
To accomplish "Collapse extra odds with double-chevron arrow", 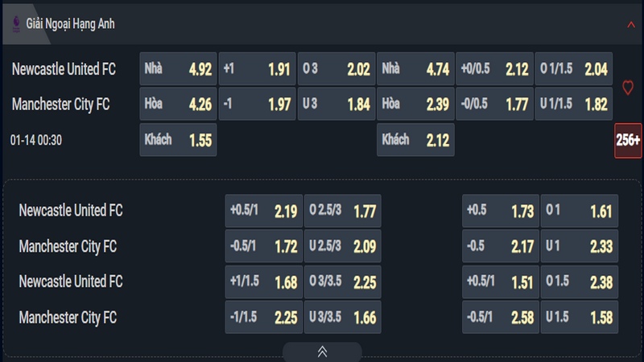I will (x=322, y=352).
